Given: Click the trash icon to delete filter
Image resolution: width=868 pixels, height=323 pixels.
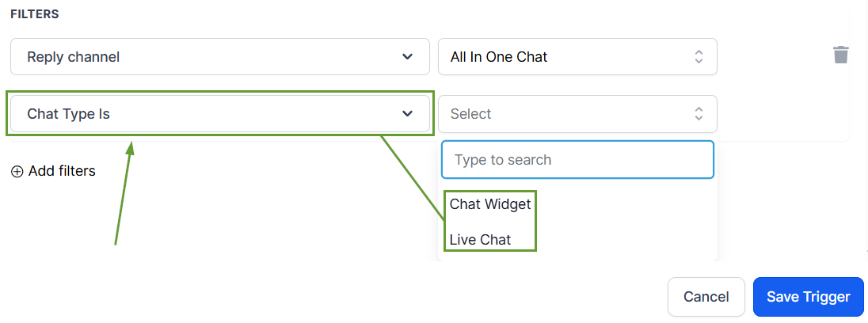Looking at the screenshot, I should [x=840, y=55].
